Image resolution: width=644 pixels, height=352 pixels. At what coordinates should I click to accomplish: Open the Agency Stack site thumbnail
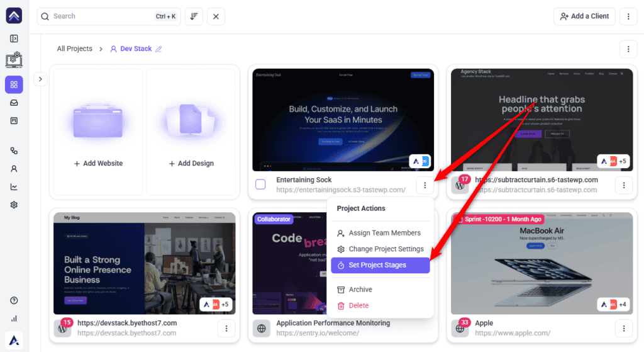tap(541, 120)
